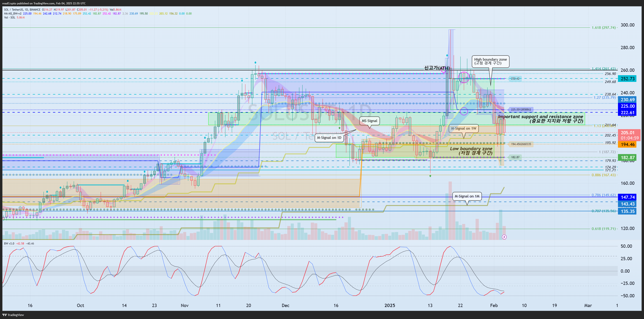Click the 256.90 level label
644x319 pixels.
610,74
